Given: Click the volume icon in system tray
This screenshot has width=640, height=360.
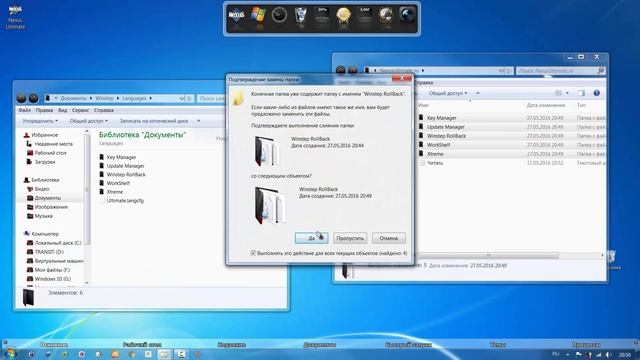Looking at the screenshot, I should (x=608, y=354).
